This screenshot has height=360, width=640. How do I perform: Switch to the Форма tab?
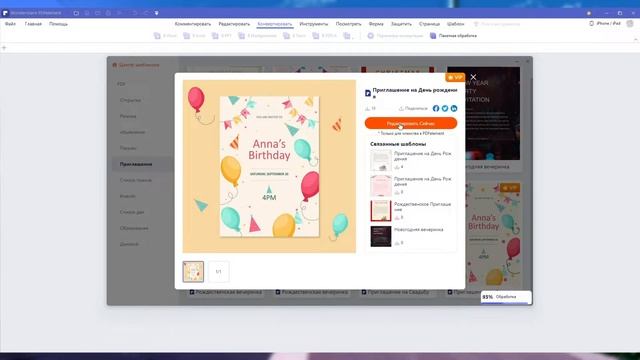376,24
